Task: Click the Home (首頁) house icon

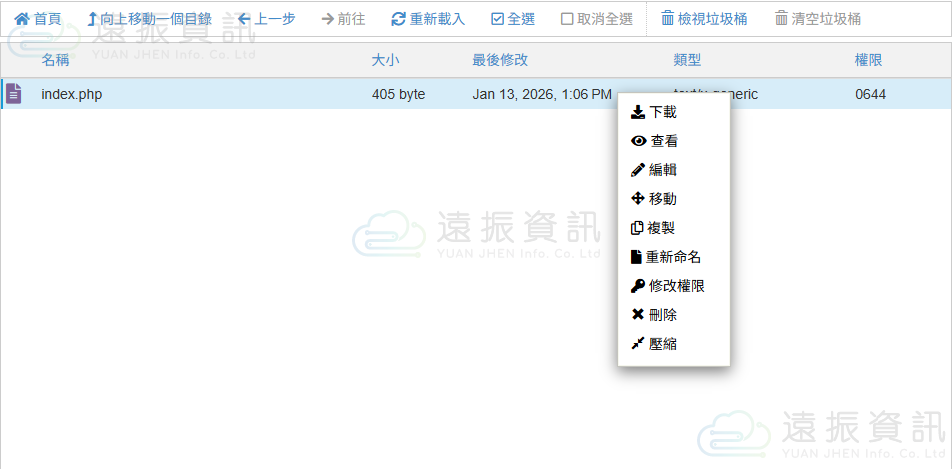Action: [x=22, y=19]
